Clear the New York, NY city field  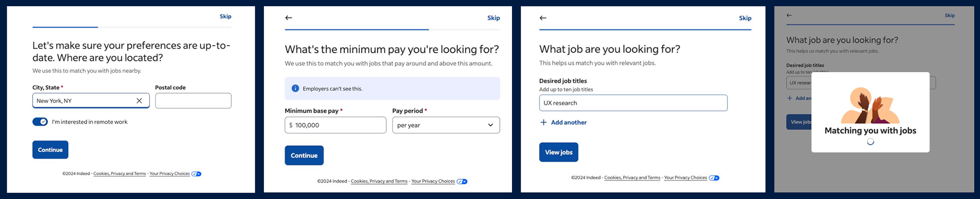[x=139, y=101]
